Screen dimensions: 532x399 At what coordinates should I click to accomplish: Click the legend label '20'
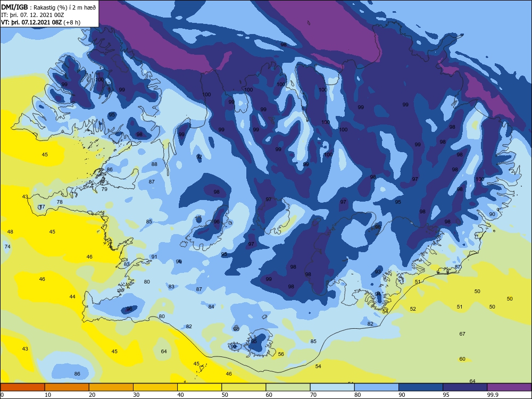tap(92, 395)
